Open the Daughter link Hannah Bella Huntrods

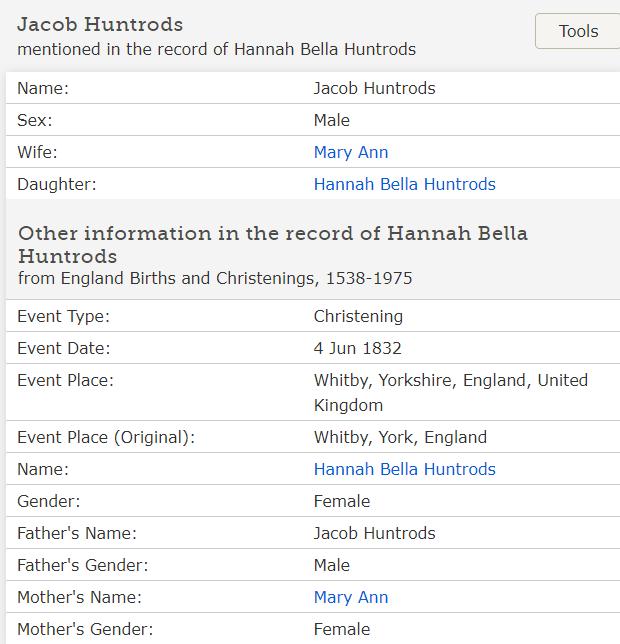pos(404,184)
